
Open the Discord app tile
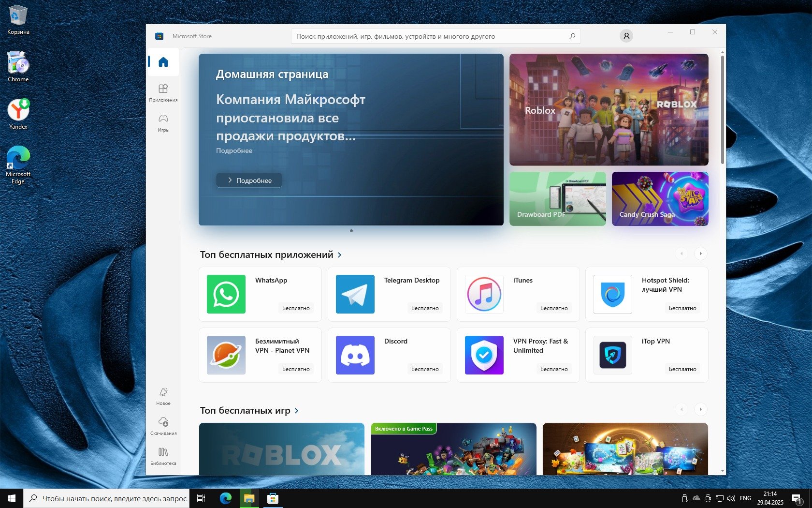[x=389, y=355]
